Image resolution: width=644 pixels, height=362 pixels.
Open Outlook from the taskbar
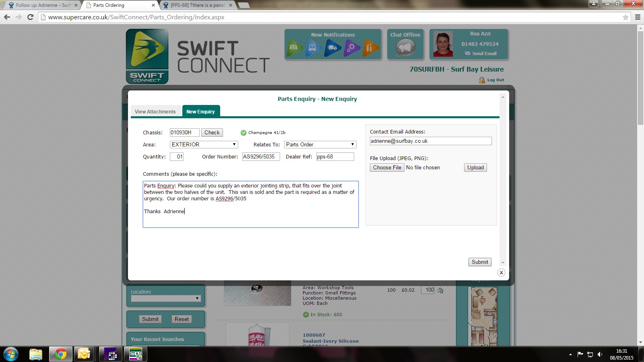tap(84, 354)
